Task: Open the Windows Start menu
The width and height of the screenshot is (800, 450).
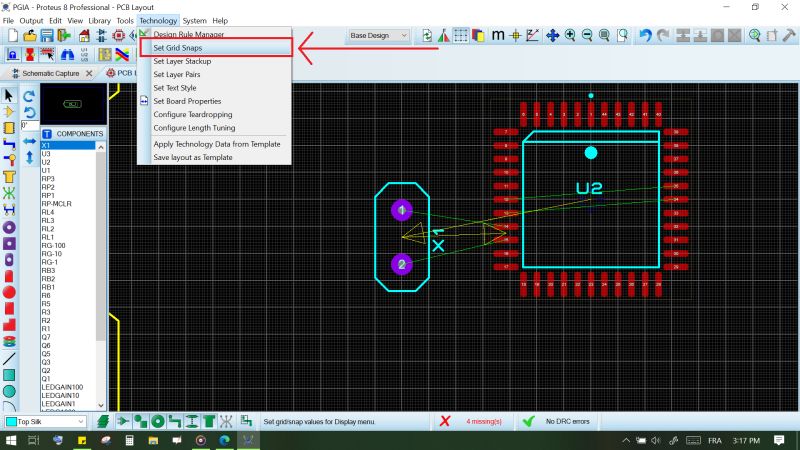Action: [x=11, y=440]
